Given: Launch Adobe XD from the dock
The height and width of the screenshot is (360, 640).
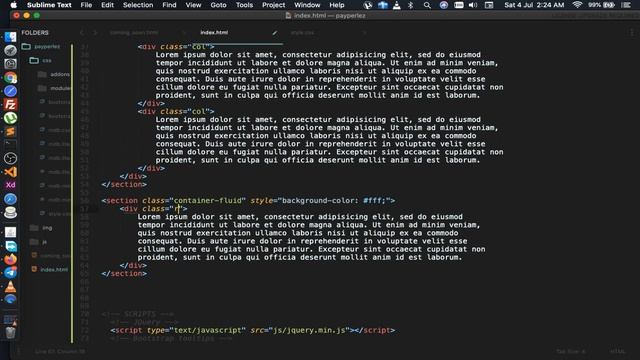Looking at the screenshot, I should click(x=11, y=185).
